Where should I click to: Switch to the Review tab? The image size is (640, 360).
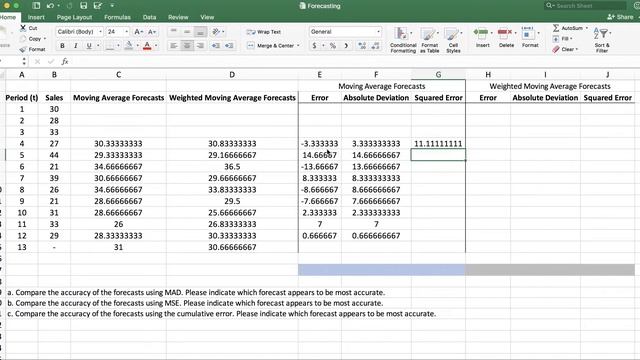(x=178, y=17)
